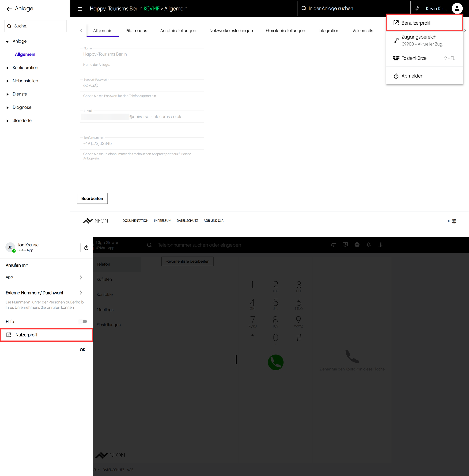Click the hamburger menu icon

80,9
